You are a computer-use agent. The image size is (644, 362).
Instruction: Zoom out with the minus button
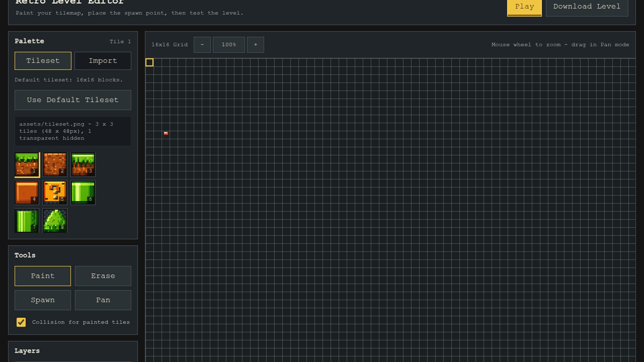tap(202, 45)
